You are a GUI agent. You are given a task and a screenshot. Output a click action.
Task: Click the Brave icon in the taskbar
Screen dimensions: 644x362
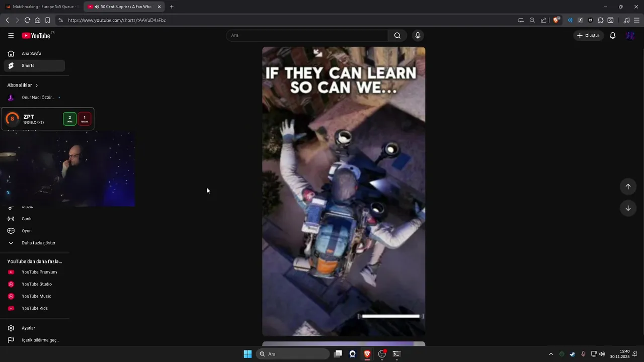[x=367, y=354]
